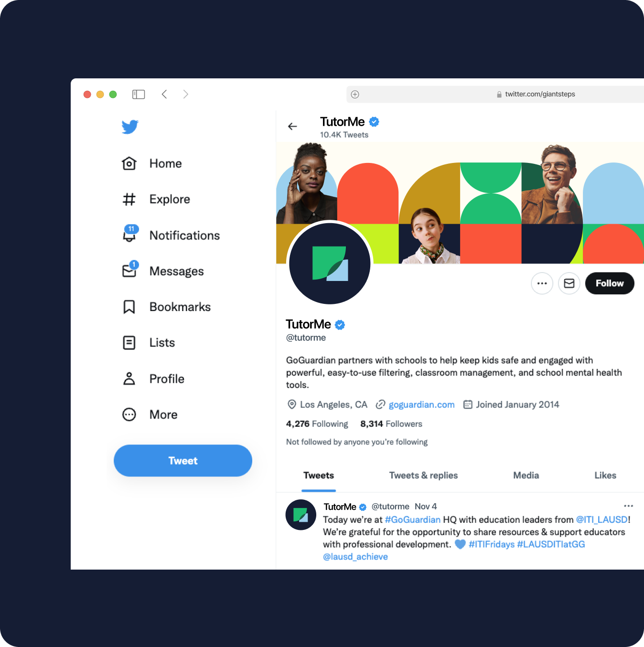The image size is (644, 647).
Task: Switch to the Tweets & replies tab
Action: (423, 475)
